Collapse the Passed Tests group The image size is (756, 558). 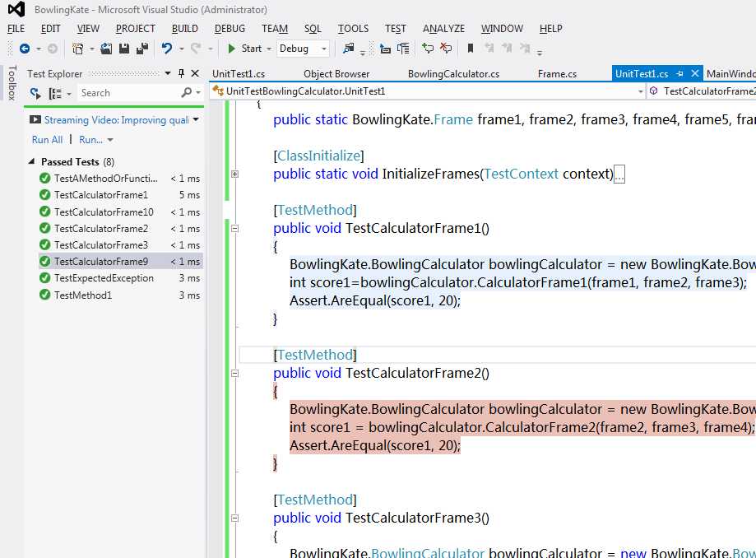point(32,161)
